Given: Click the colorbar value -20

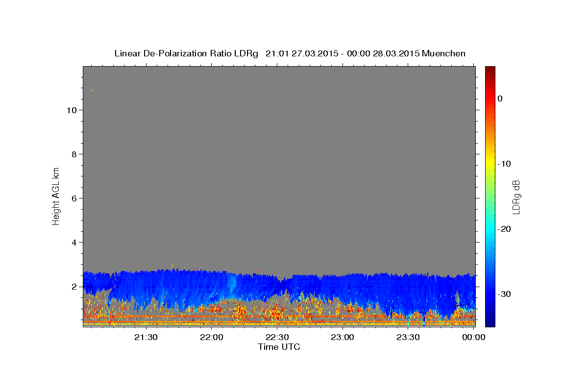Looking at the screenshot, I should tap(505, 229).
